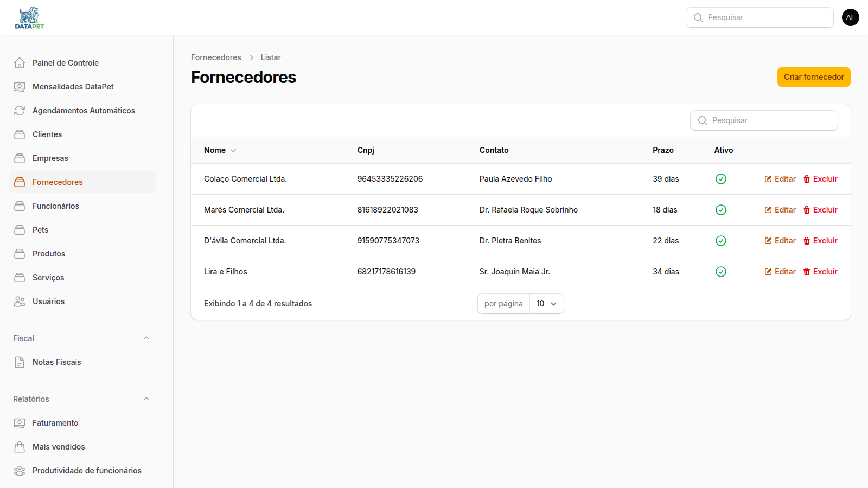The width and height of the screenshot is (868, 488).
Task: Toggle active status for Lira e Filhos
Action: point(721,272)
